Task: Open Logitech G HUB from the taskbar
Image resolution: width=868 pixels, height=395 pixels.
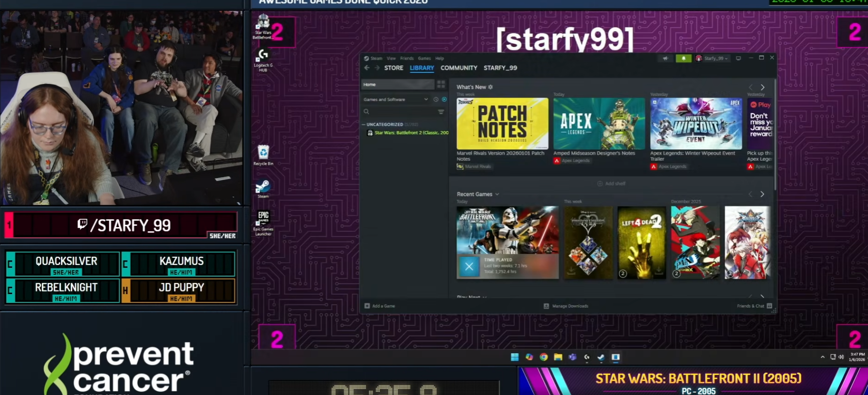Action: 587,357
